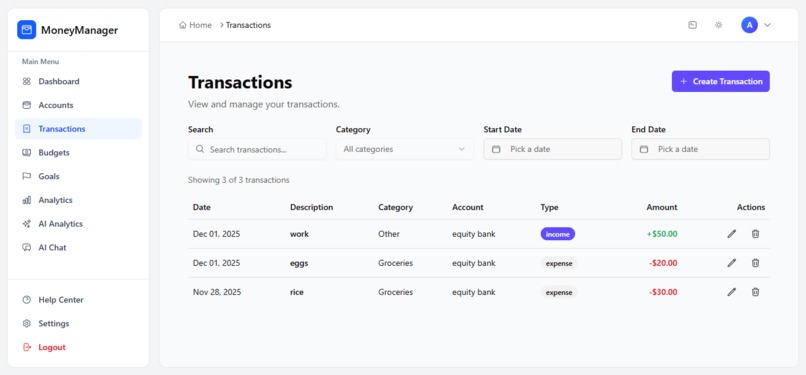Open Settings in sidebar
806x375 pixels.
[78, 324]
